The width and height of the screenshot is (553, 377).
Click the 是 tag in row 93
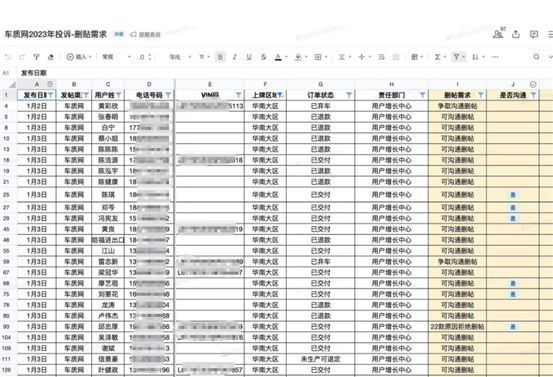(x=513, y=327)
